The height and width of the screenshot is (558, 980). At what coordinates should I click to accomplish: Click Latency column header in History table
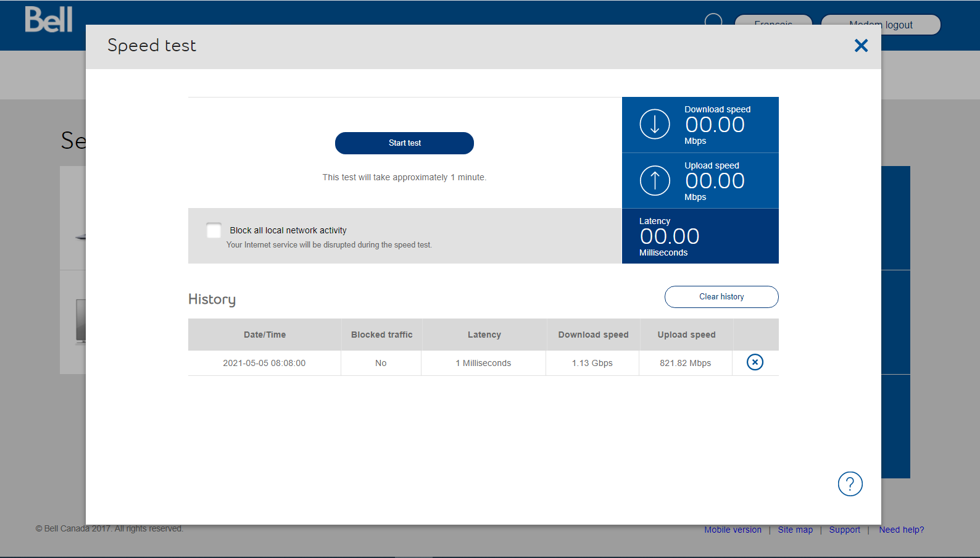click(x=484, y=335)
